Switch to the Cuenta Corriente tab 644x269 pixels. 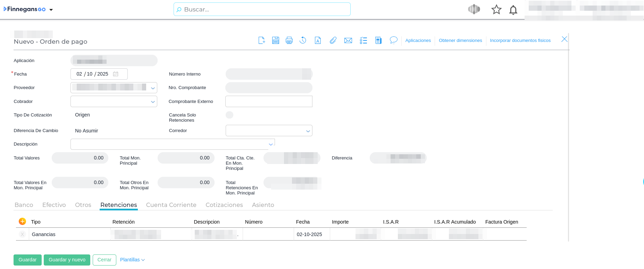pyautogui.click(x=171, y=205)
